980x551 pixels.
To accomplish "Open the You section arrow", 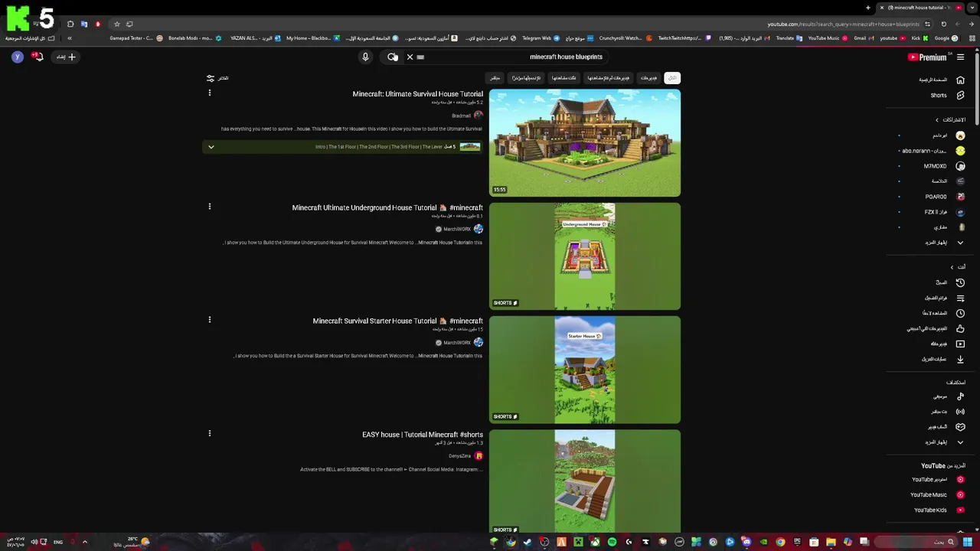I will 952,267.
